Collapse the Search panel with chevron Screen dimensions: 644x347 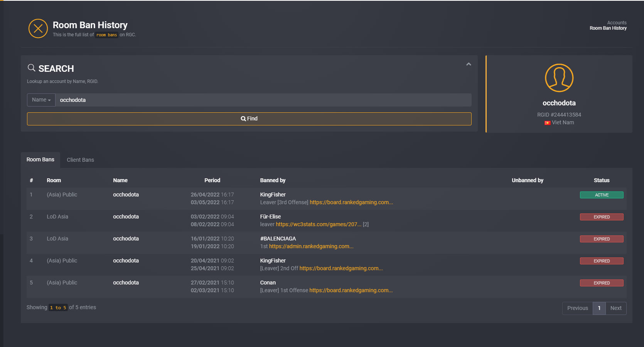469,64
